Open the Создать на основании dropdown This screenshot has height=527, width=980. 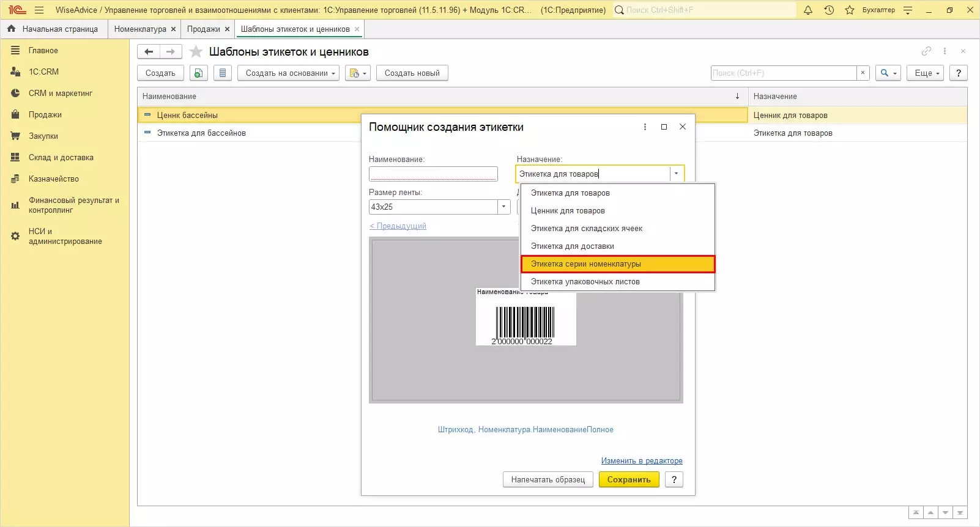[289, 73]
